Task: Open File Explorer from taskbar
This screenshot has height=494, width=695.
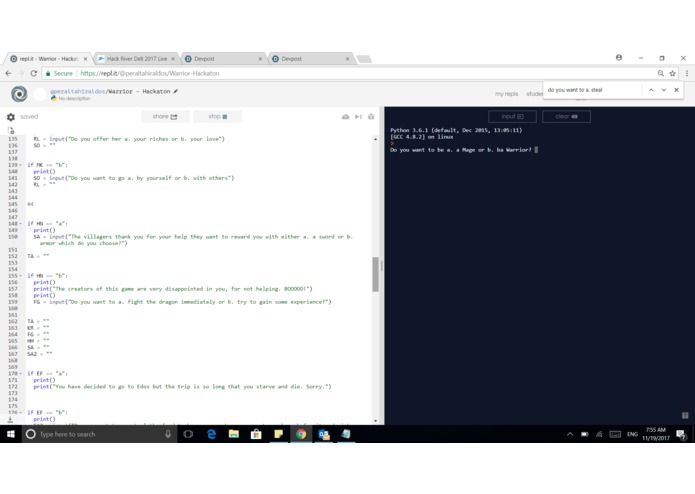Action: pos(234,434)
